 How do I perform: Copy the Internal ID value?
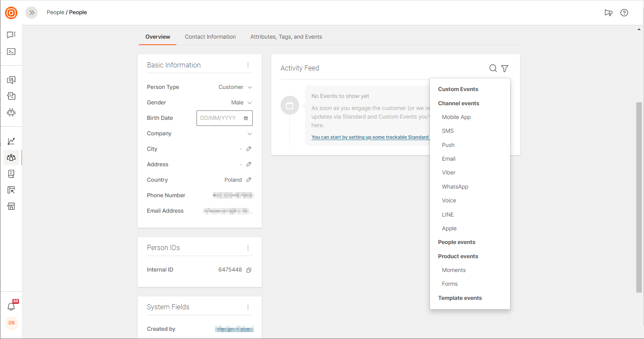click(248, 270)
